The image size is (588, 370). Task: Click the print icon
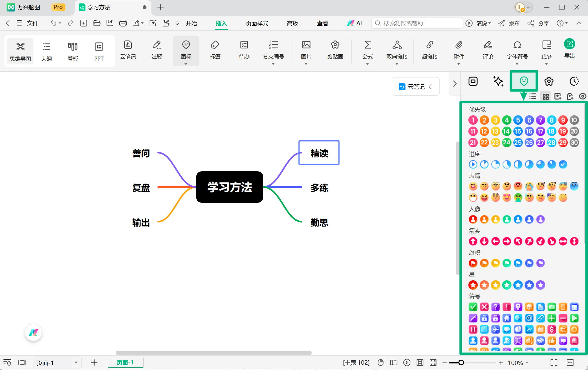[x=123, y=23]
